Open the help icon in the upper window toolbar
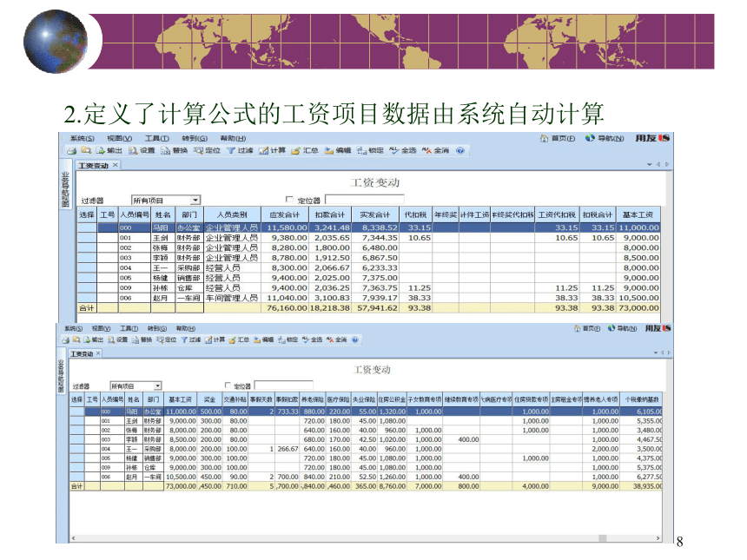The height and width of the screenshot is (560, 747). point(460,150)
